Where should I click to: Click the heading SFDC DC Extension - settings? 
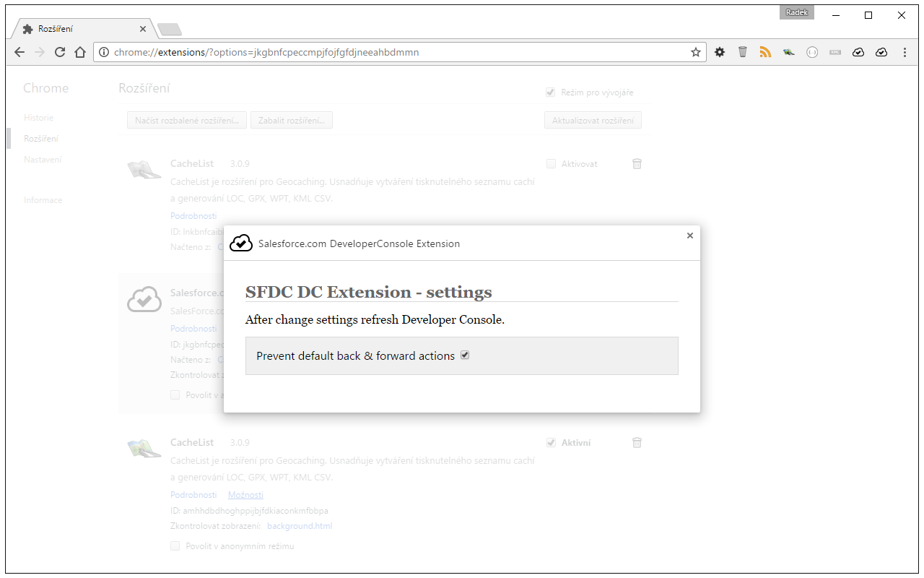(369, 292)
